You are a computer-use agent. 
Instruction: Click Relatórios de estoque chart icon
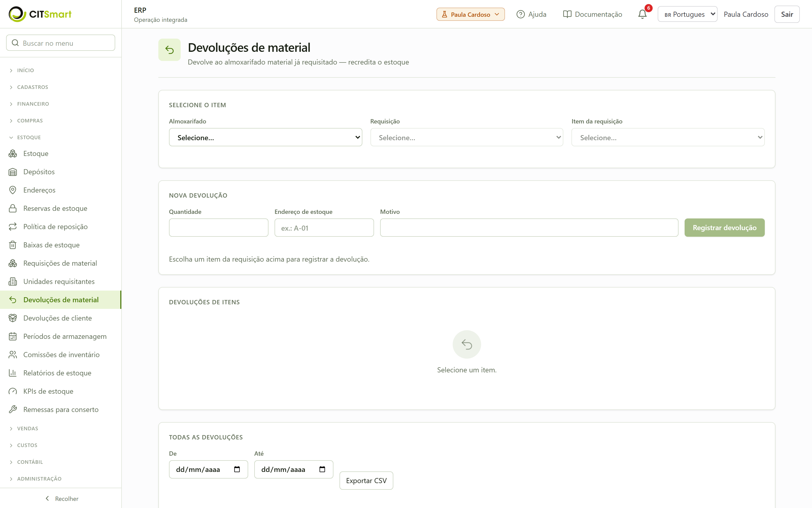point(13,373)
